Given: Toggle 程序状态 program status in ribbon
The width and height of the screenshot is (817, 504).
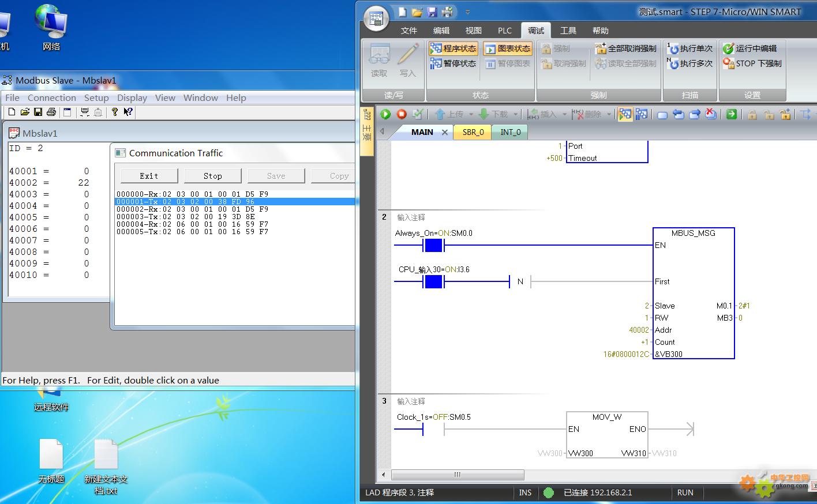Looking at the screenshot, I should (x=454, y=48).
